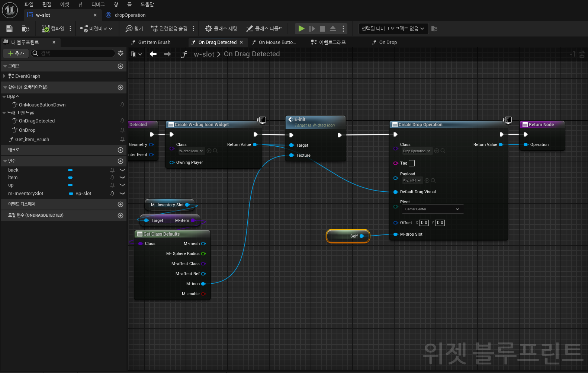
Task: Add new macro with plus icon
Action: click(121, 150)
